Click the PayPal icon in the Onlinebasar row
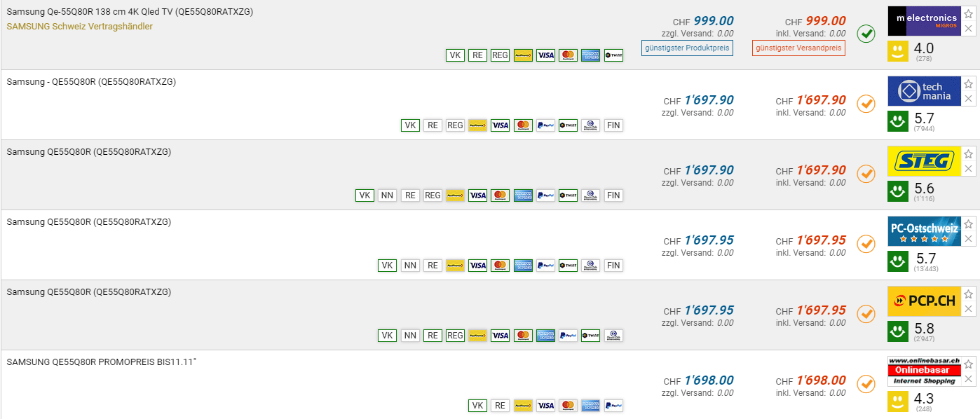980x419 pixels. 613,406
